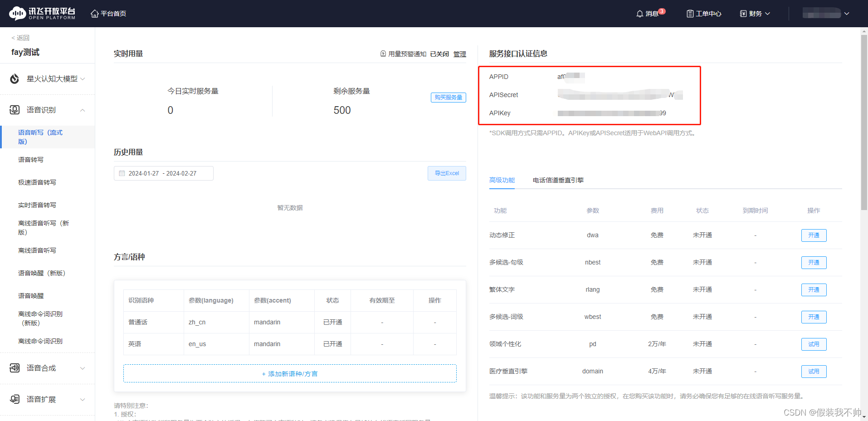
Task: Try out the 领域个性化 pd feature
Action: click(x=814, y=344)
